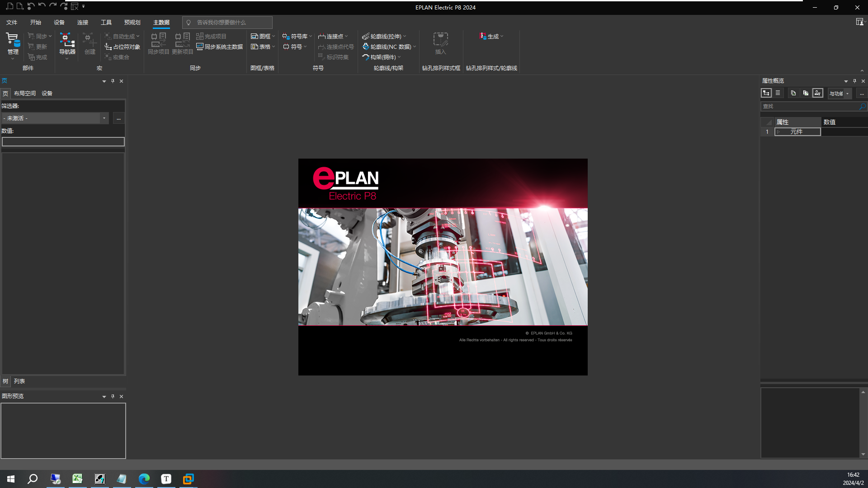
Task: Switch to the 开始 ribbon tab
Action: tap(35, 22)
